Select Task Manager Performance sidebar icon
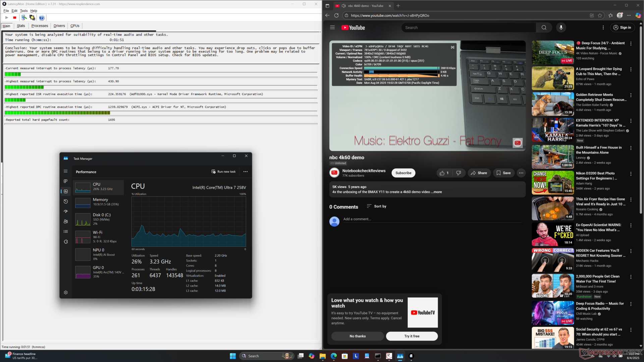The width and height of the screenshot is (644, 362). [66, 191]
